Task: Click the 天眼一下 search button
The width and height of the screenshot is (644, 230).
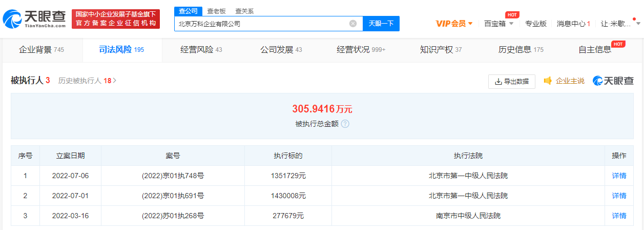Action: [x=381, y=24]
